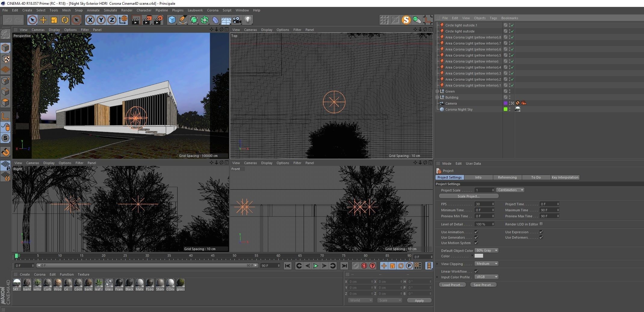Select the Texture mode icon in left palette
This screenshot has width=644, height=312.
point(6,59)
